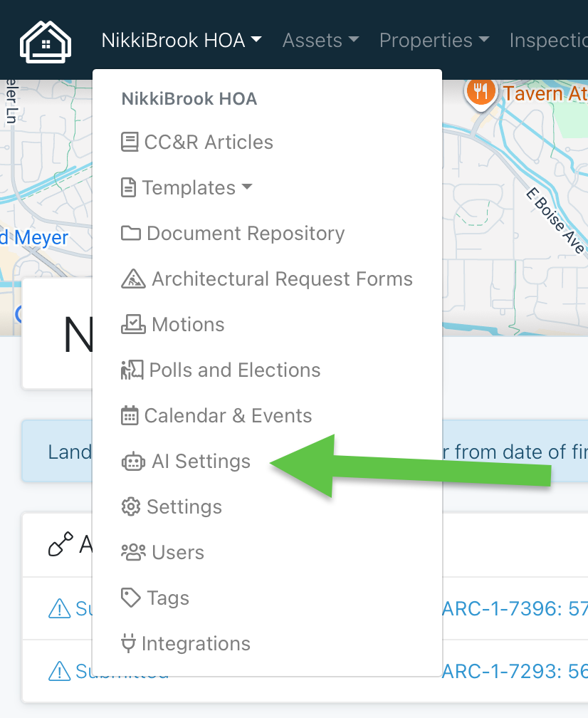Screen dimensions: 588x718
Task: Open the AI Settings menu item
Action: tap(201, 462)
